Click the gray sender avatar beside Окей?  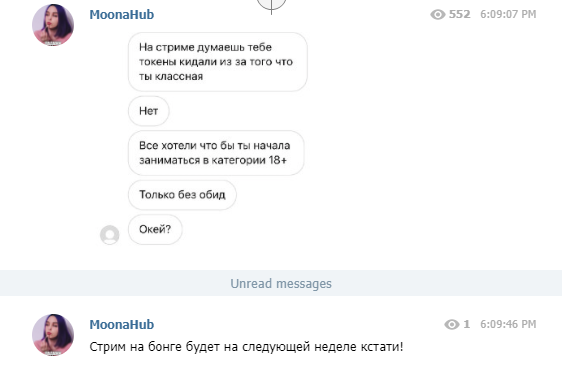109,235
